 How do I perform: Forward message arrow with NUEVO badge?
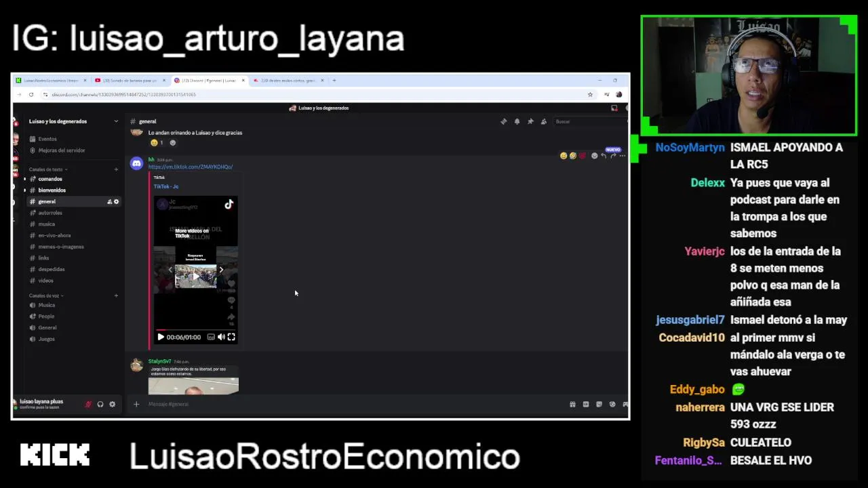[613, 155]
